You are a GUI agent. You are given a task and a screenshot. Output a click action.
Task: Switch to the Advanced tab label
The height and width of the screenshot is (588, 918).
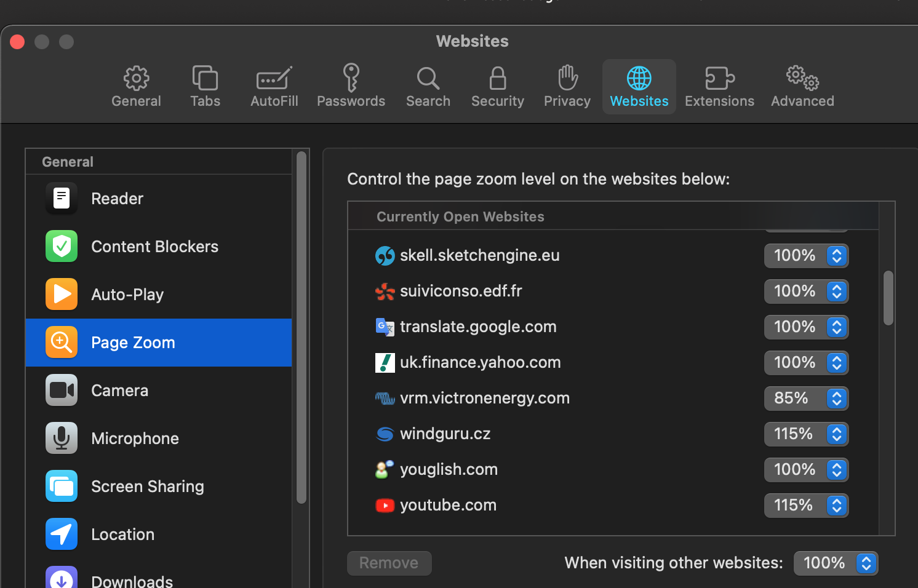802,101
